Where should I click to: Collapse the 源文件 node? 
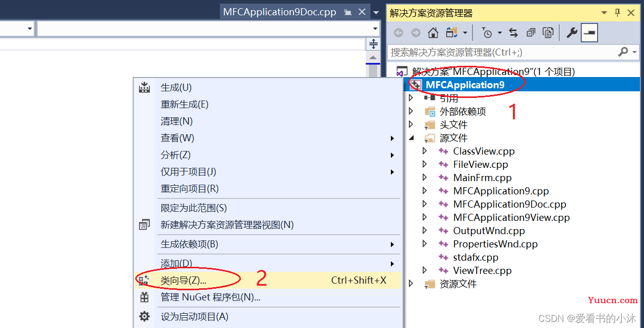pos(411,138)
